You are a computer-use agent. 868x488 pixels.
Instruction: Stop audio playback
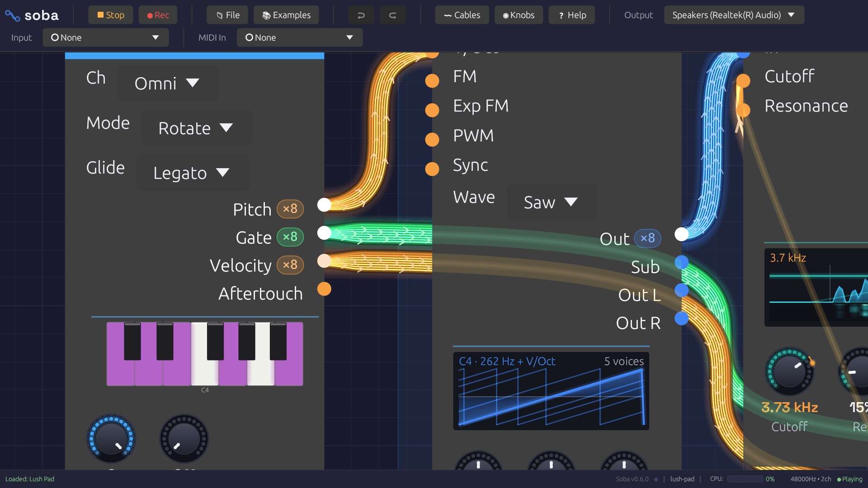[x=111, y=15]
